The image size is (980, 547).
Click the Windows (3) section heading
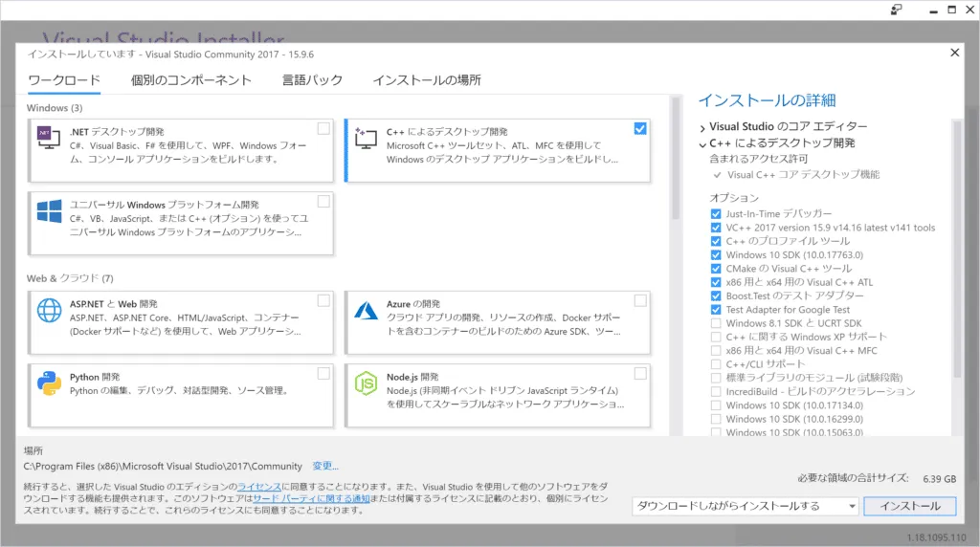[55, 108]
